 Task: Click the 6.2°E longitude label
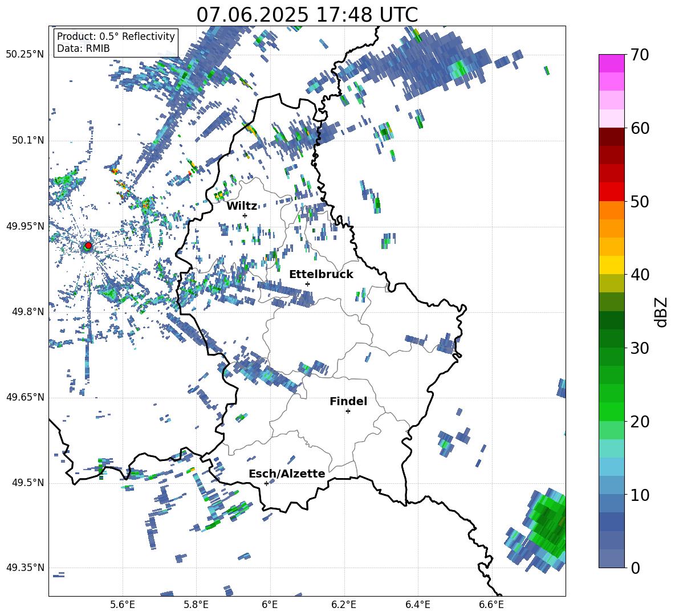344,605
